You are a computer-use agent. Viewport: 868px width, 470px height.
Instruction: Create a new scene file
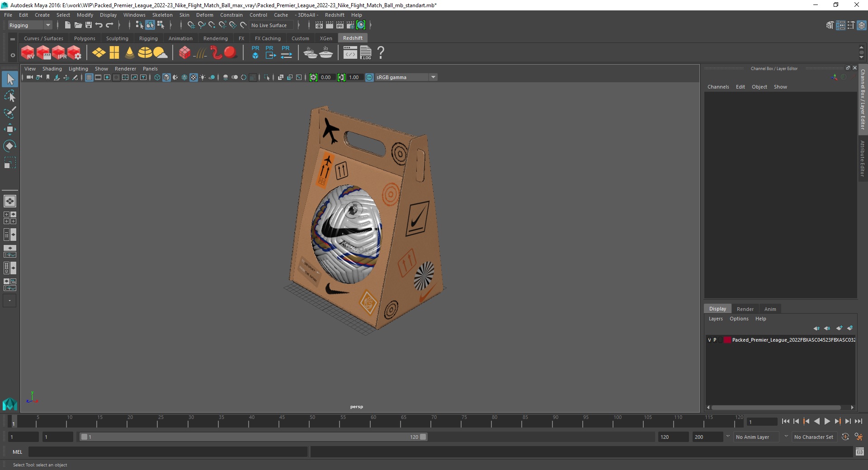[x=67, y=25]
